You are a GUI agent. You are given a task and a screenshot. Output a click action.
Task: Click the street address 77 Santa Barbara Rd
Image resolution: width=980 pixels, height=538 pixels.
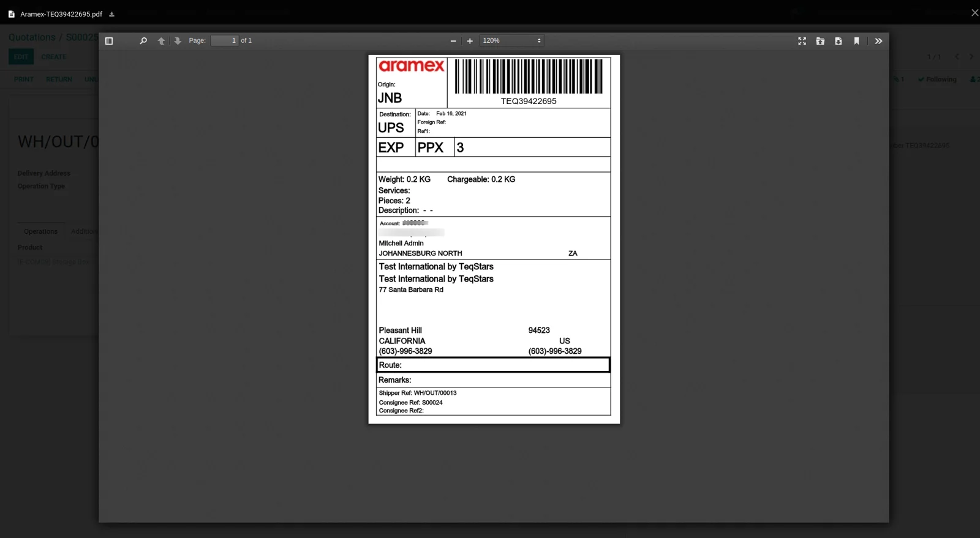(411, 290)
